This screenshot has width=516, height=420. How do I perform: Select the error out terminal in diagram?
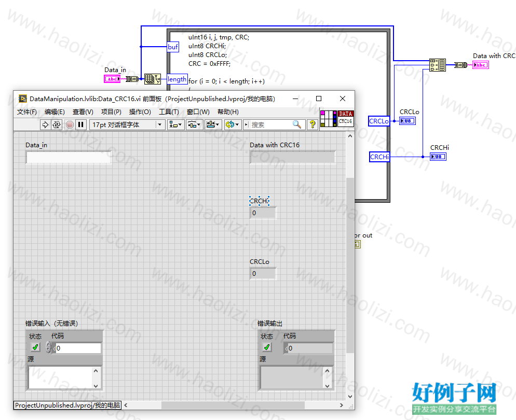pyautogui.click(x=358, y=244)
